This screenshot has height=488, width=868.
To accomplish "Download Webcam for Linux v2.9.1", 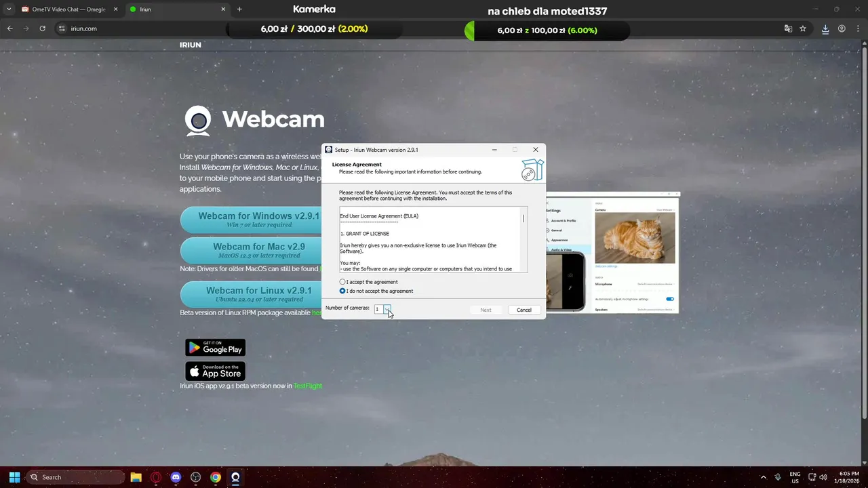I will coord(252,294).
